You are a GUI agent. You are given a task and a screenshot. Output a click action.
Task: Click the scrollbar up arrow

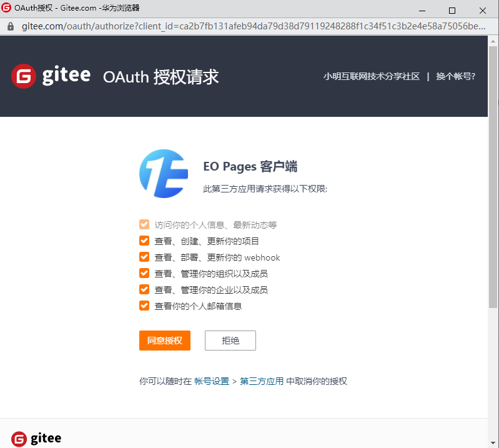493,41
